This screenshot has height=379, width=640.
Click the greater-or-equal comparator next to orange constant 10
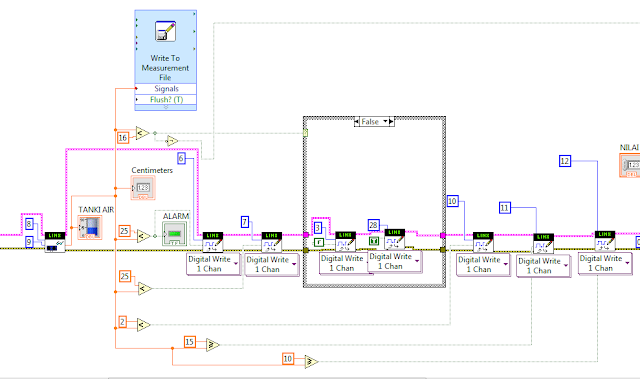coord(311,361)
